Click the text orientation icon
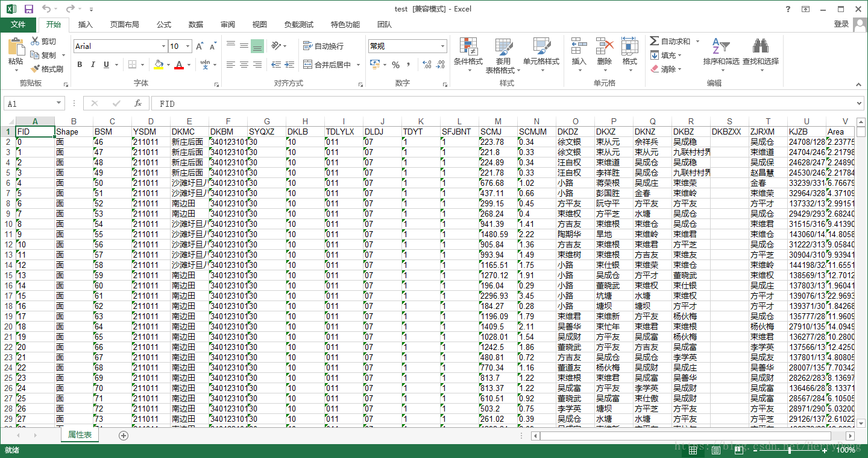Viewport: 868px width, 458px height. [x=275, y=46]
